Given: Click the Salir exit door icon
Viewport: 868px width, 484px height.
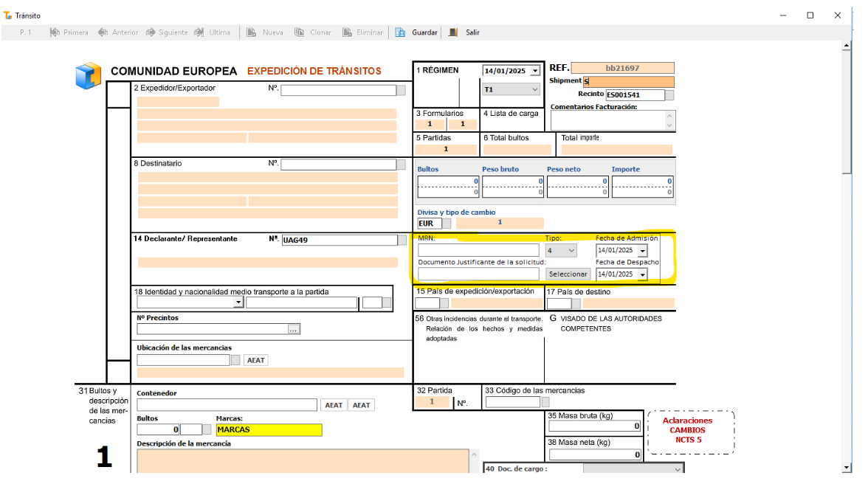Looking at the screenshot, I should (x=453, y=32).
